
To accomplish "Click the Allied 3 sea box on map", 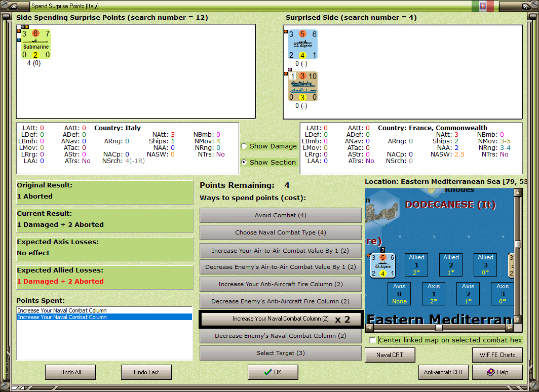I will 485,265.
